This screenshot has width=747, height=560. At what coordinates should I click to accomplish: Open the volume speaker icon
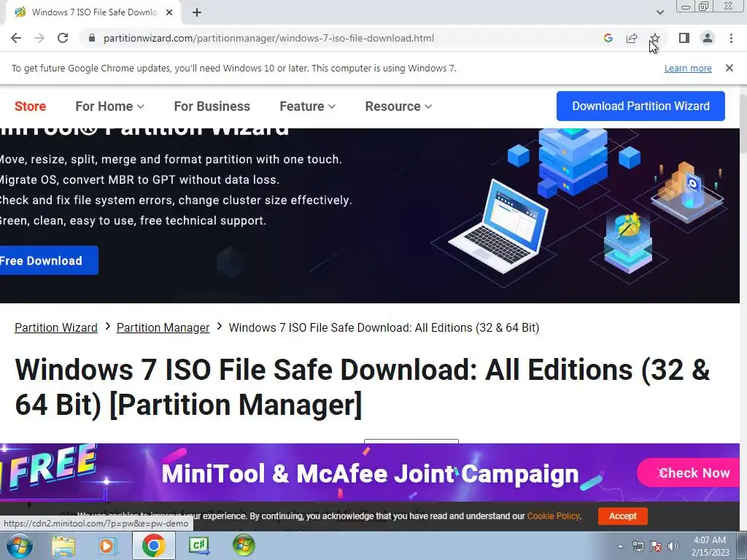click(673, 546)
